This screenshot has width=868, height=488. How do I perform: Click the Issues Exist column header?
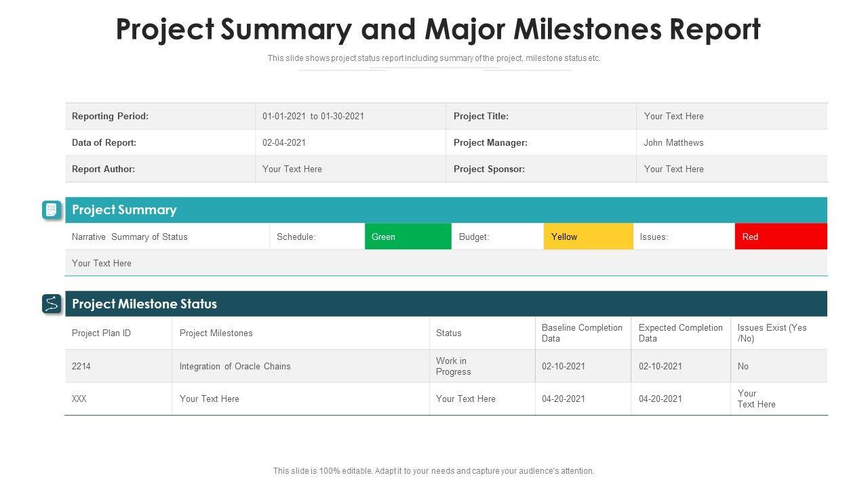pyautogui.click(x=772, y=333)
